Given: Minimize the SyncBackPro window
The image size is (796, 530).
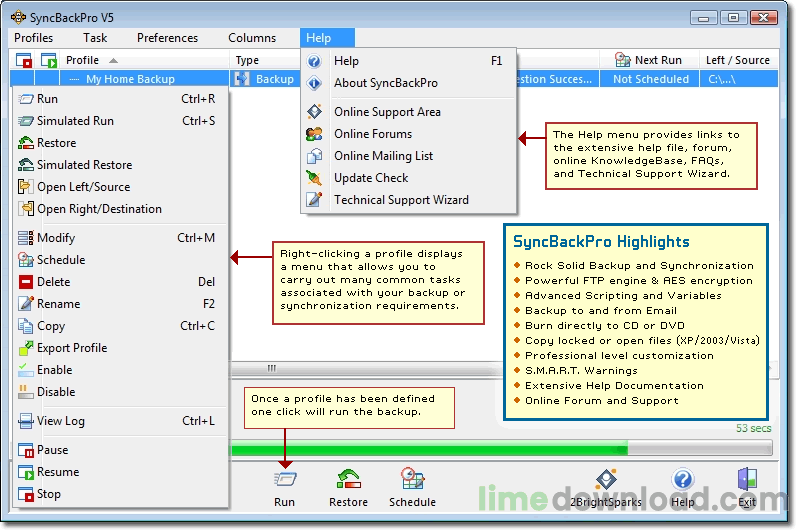Looking at the screenshot, I should (703, 18).
